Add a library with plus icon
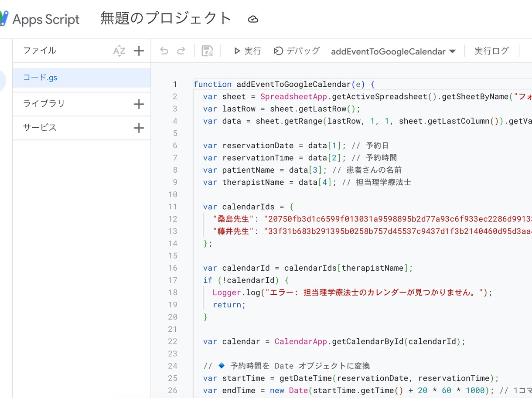The height and width of the screenshot is (398, 532). point(139,104)
